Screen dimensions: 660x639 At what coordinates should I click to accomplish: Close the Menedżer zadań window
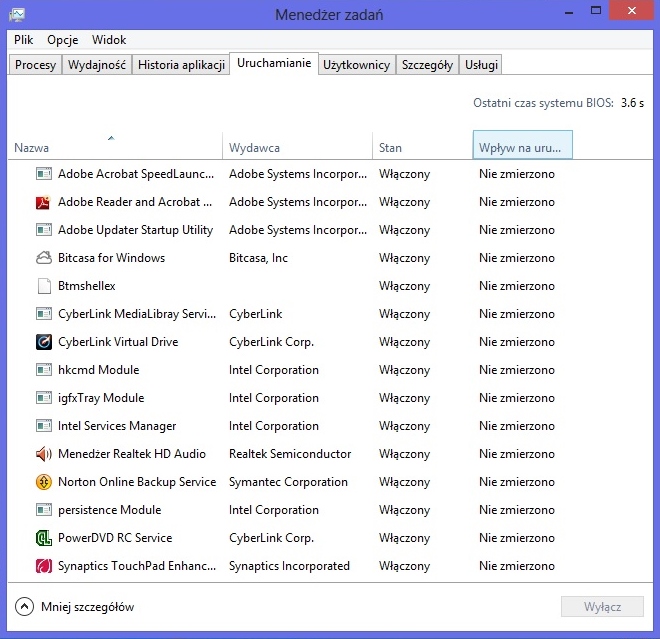[x=631, y=11]
